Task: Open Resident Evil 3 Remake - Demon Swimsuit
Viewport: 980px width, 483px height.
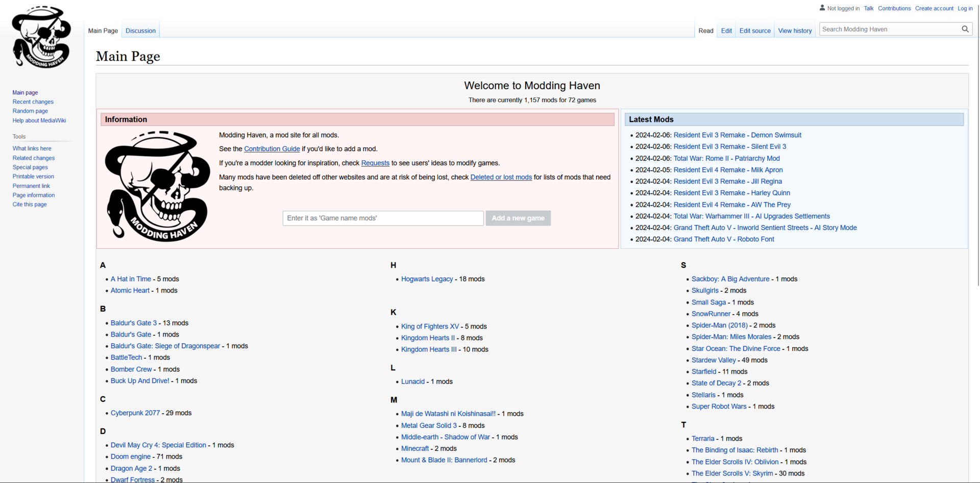Action: pos(738,135)
